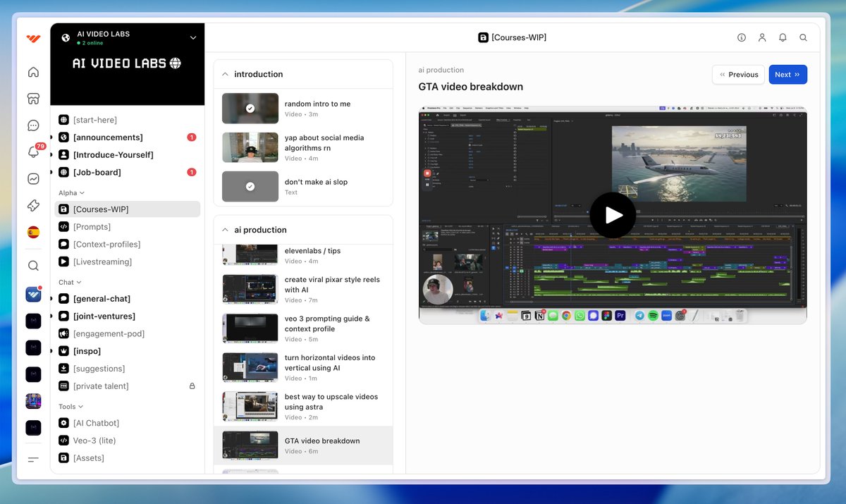Open lesson 'elevenlabs / tips'

tap(303, 255)
